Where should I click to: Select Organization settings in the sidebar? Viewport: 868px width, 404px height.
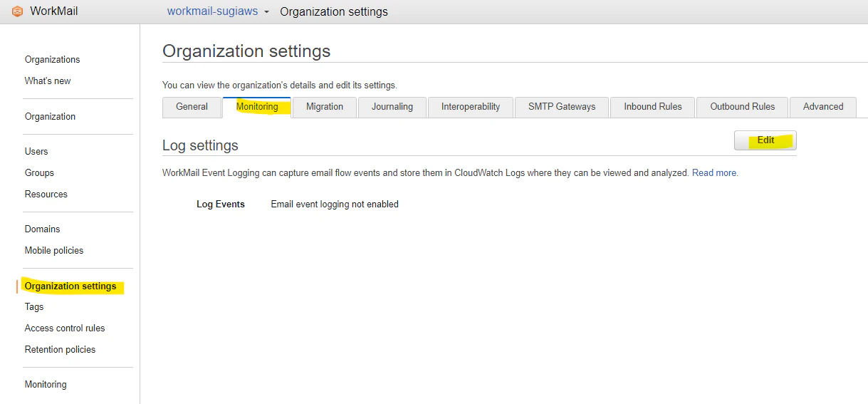click(70, 286)
